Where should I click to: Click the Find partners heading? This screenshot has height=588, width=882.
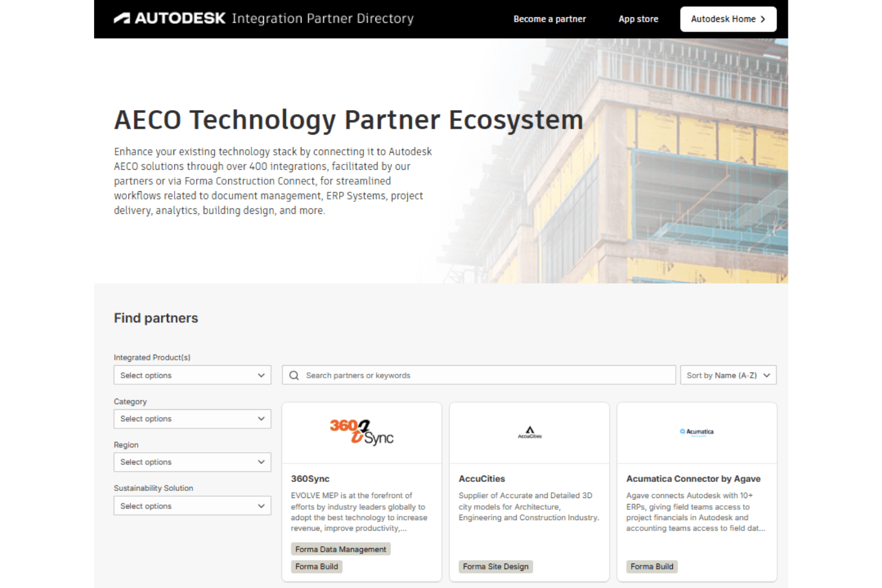(x=156, y=318)
